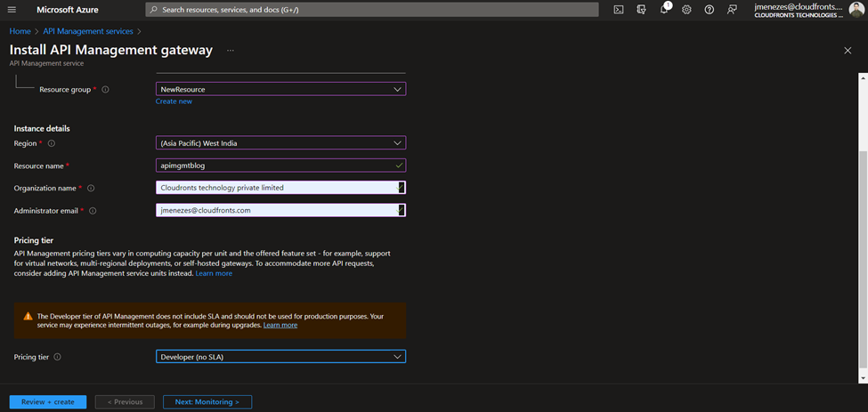Viewport: 868px width, 412px height.
Task: Click the Feedback icon in header
Action: click(732, 10)
